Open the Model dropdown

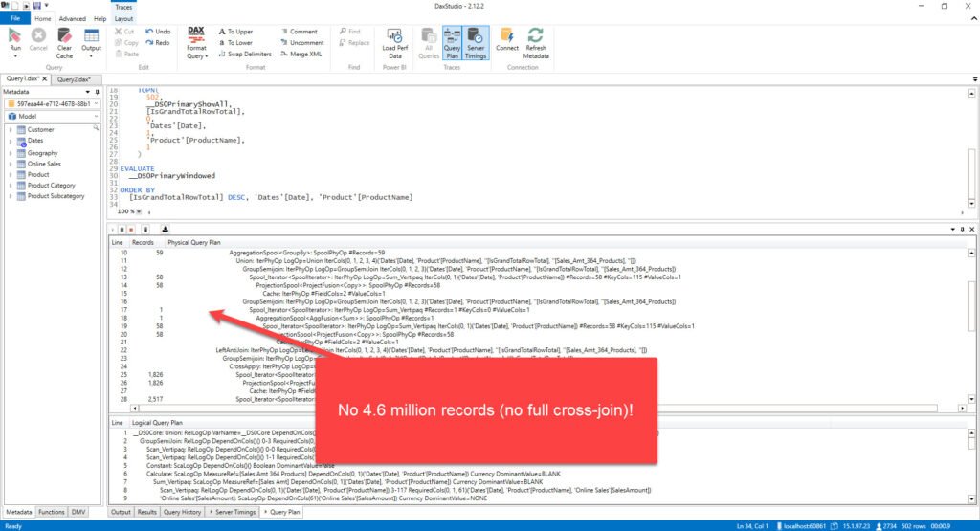point(53,116)
